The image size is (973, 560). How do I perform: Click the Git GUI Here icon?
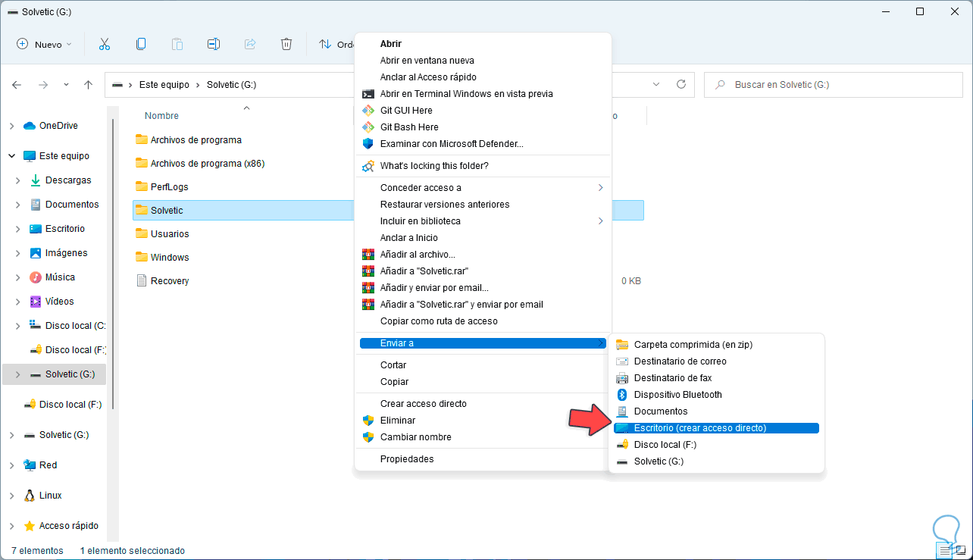368,111
